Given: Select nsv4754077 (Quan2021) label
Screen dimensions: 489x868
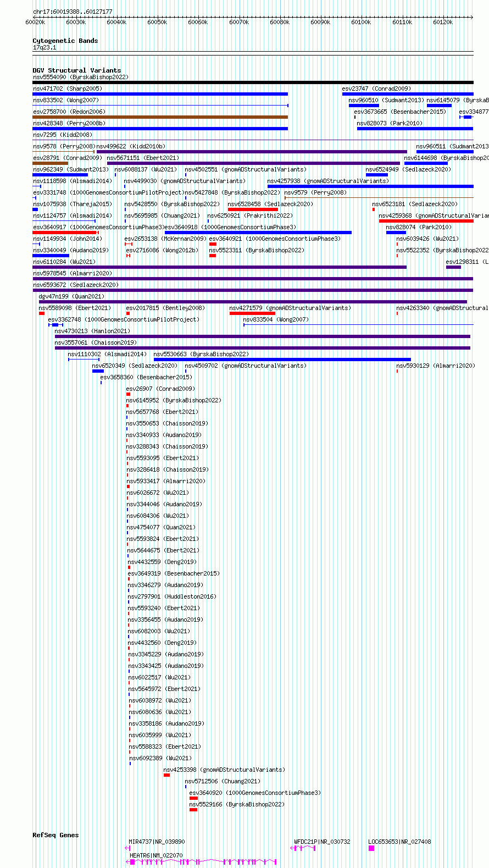Looking at the screenshot, I should point(161,527).
